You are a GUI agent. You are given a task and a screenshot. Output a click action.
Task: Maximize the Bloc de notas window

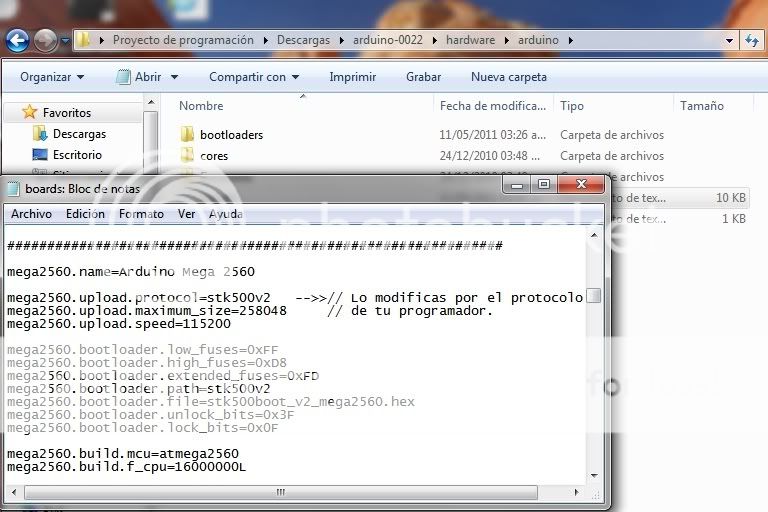pyautogui.click(x=544, y=184)
